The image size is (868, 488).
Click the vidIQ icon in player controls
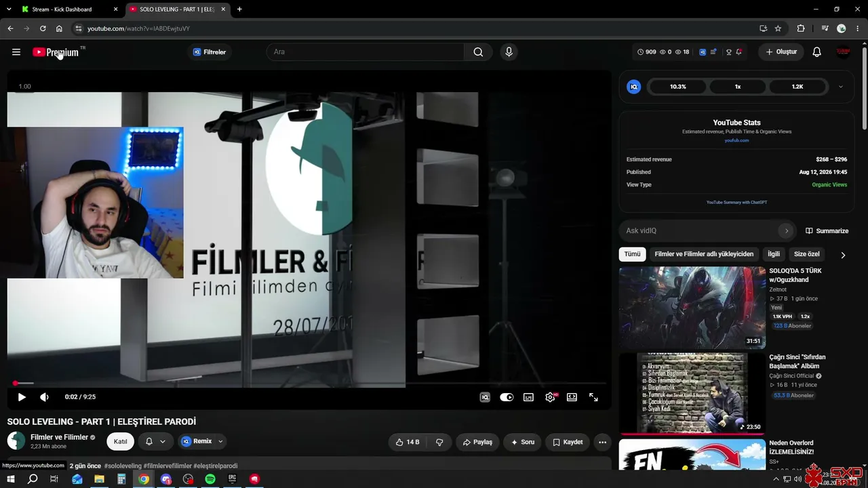point(485,397)
